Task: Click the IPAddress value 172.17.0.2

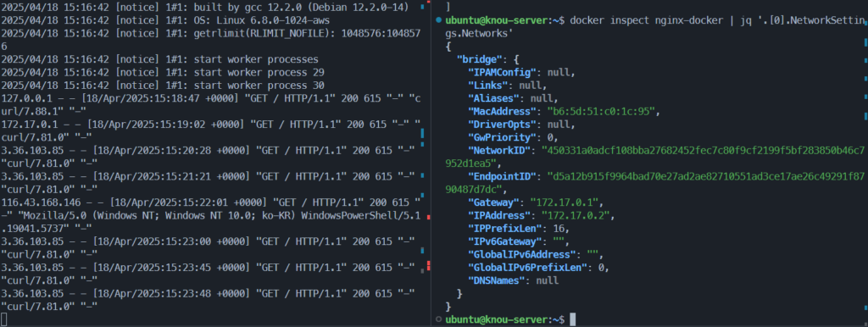Action: pos(576,214)
